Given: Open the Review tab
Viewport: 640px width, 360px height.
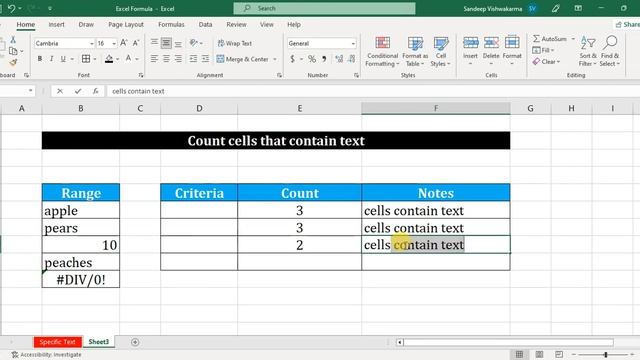Looking at the screenshot, I should pyautogui.click(x=236, y=24).
